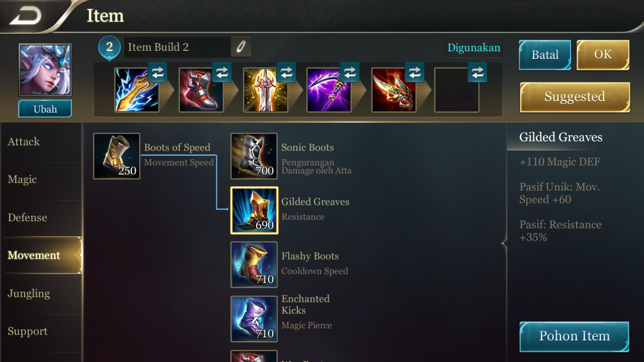Select the highlighted Gilded Greaves item
This screenshot has height=362, width=644.
[x=254, y=210]
